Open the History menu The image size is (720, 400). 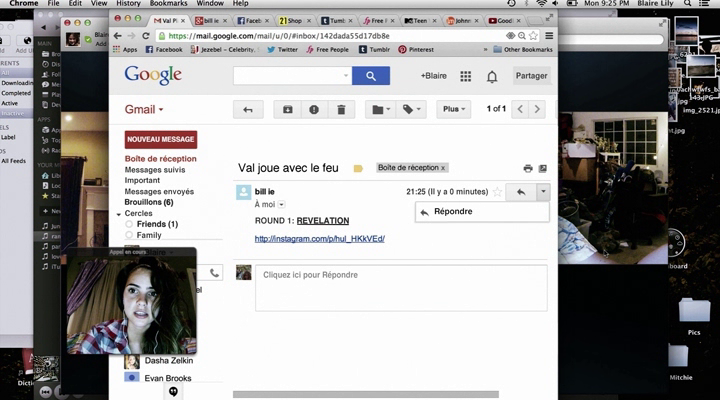point(128,3)
